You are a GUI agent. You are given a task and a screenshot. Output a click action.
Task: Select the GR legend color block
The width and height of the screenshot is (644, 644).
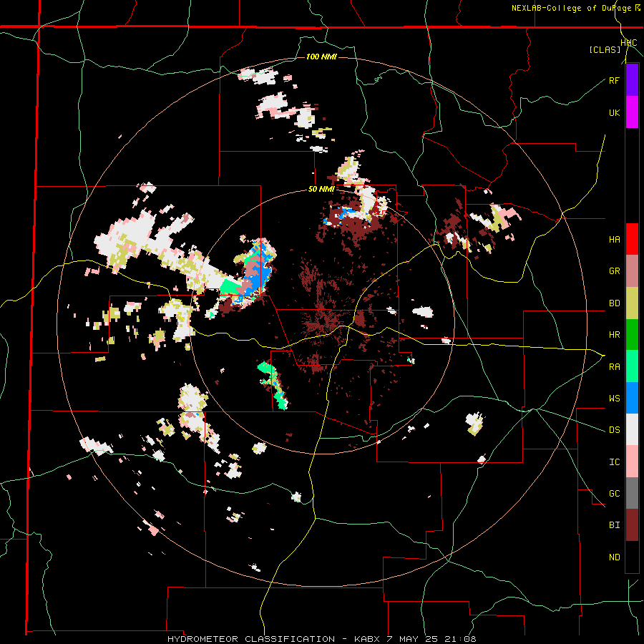(632, 271)
